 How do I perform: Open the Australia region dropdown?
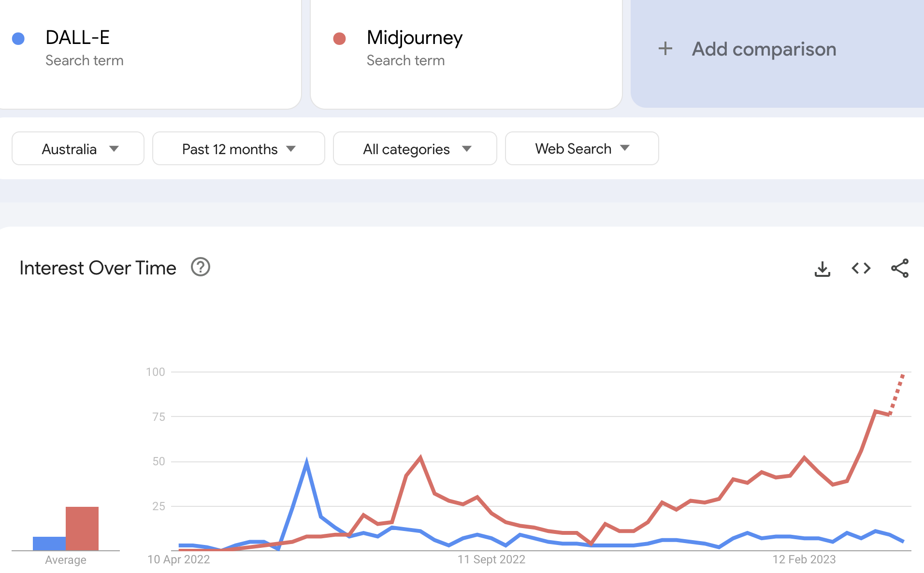[x=78, y=148]
